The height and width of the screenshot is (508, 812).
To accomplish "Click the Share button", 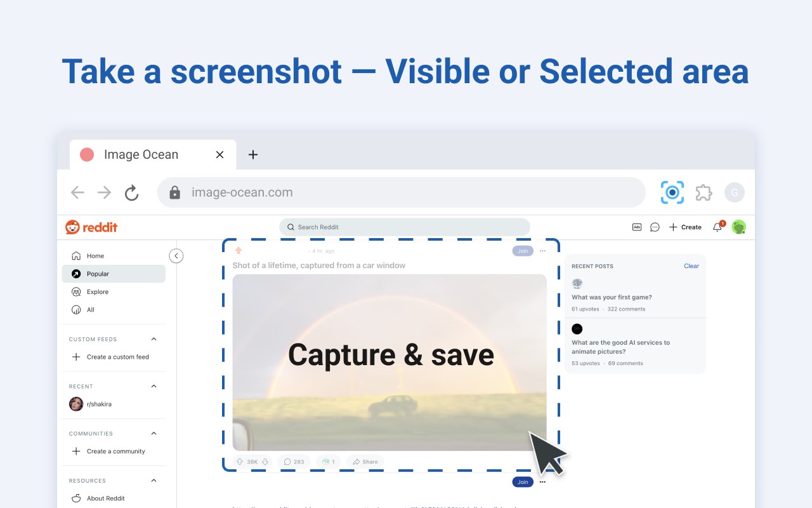I will pos(365,462).
